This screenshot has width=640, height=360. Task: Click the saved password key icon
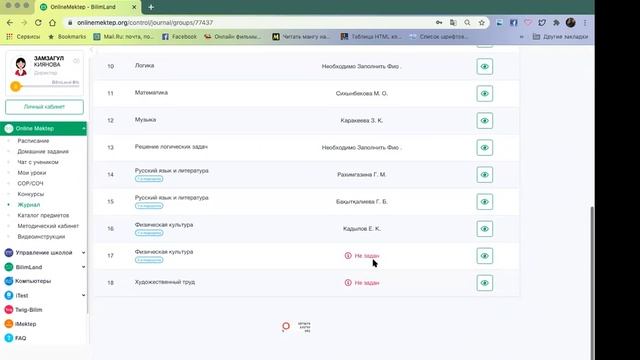439,23
